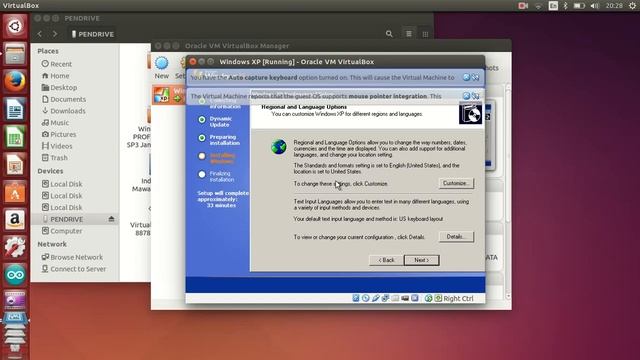Click Customize in Regional and Language Options
The height and width of the screenshot is (360, 640).
(x=456, y=183)
